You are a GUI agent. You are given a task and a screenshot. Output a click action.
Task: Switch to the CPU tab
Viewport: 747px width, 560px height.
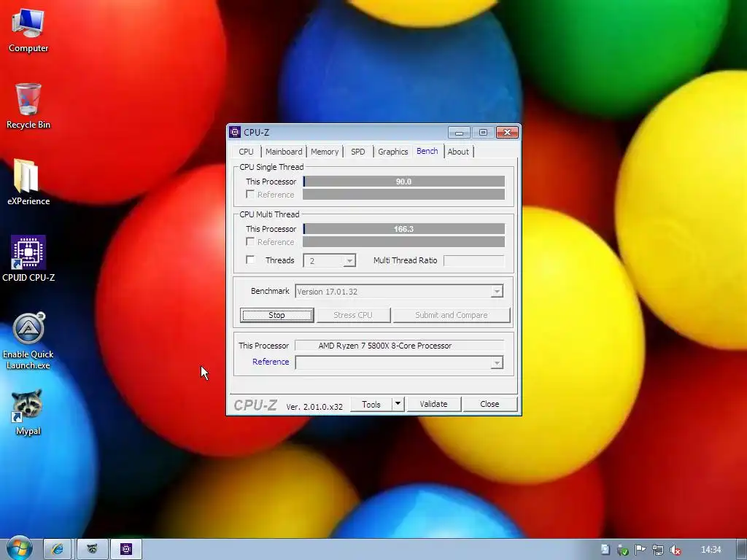247,152
